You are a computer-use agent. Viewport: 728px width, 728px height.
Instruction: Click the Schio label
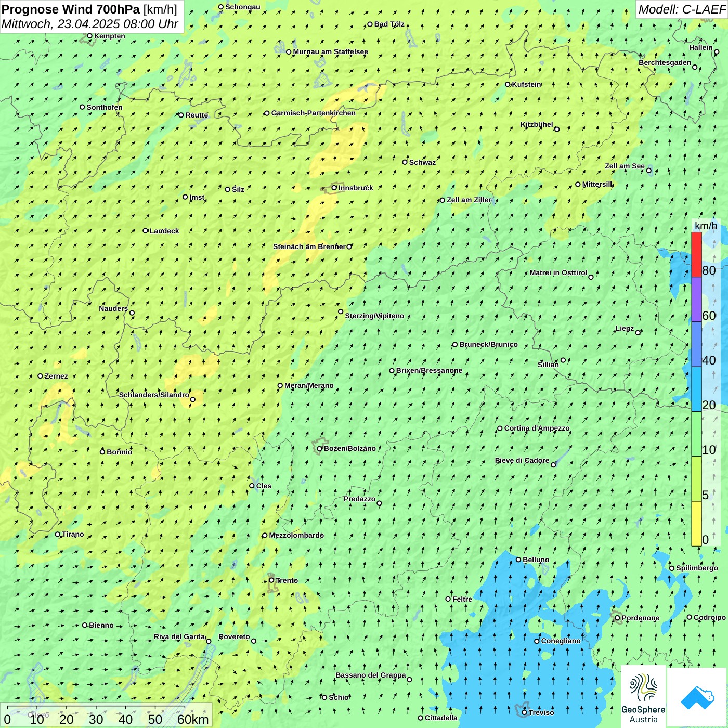pyautogui.click(x=339, y=697)
